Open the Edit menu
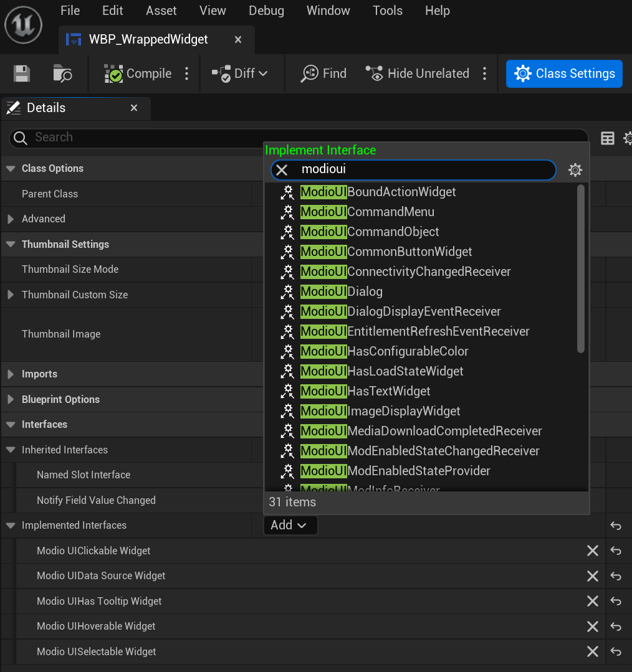632x672 pixels. click(112, 11)
